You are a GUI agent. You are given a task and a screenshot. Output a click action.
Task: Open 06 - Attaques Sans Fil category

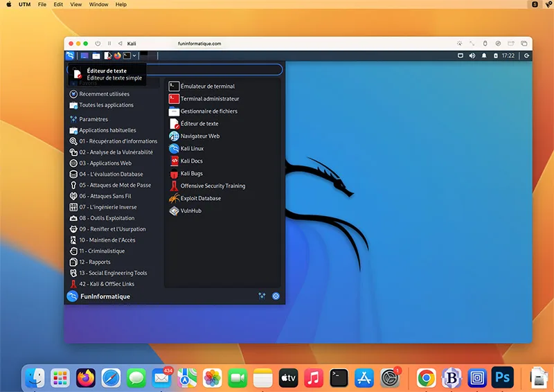coord(113,196)
